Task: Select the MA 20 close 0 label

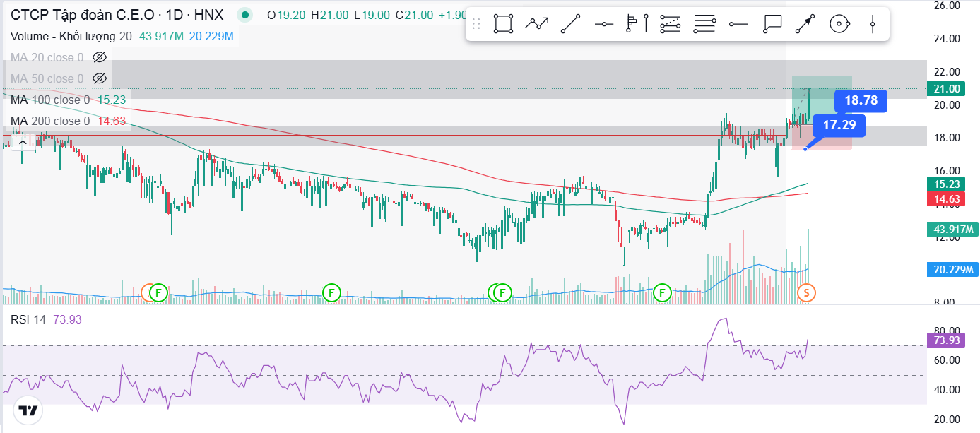Action: coord(47,57)
